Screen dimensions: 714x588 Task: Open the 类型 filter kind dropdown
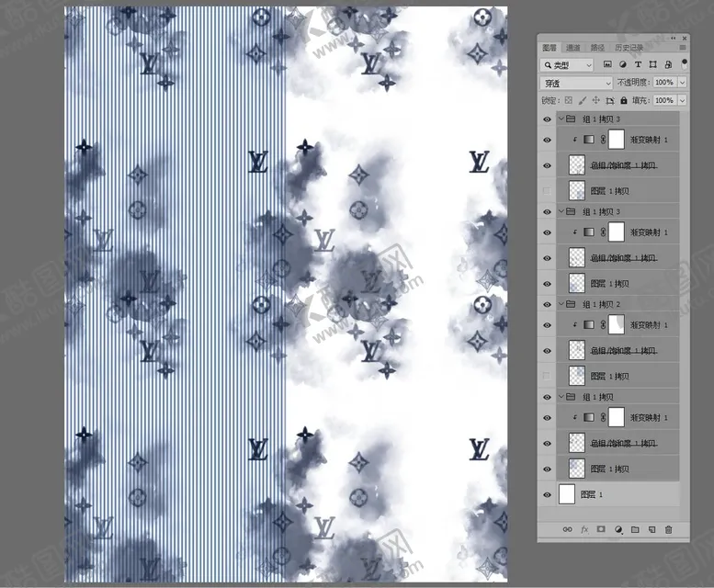point(567,65)
